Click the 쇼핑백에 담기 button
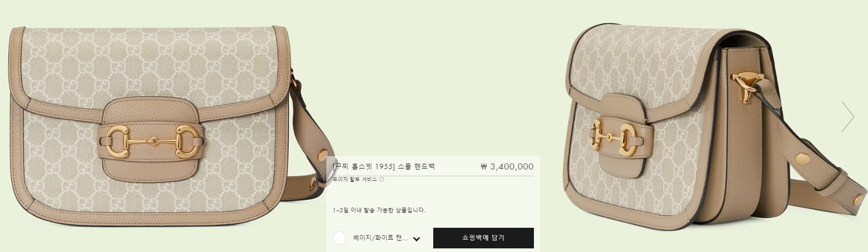Viewport: 868px width, 252px height. 483,238
